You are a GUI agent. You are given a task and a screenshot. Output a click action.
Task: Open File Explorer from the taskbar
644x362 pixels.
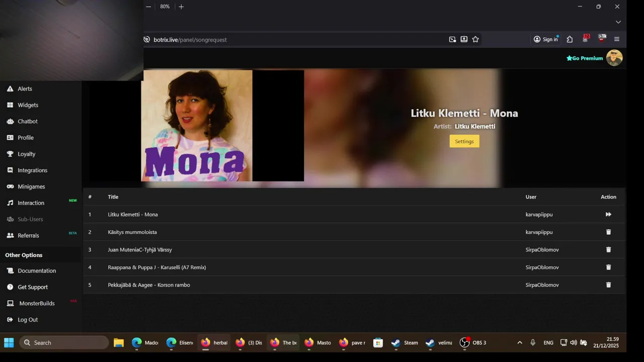[119, 342]
